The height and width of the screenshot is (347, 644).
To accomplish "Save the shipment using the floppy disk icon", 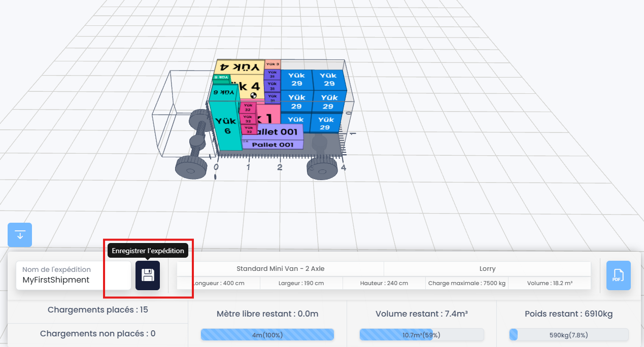I will [147, 275].
